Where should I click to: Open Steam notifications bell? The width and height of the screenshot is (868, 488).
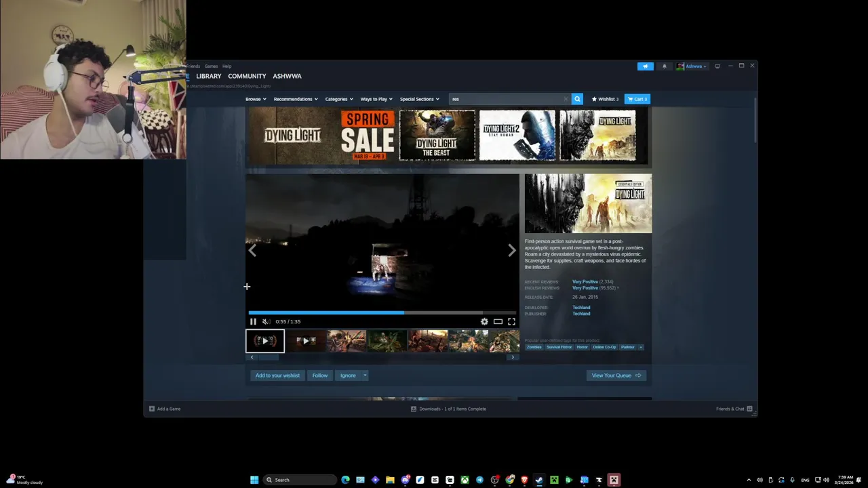click(665, 66)
